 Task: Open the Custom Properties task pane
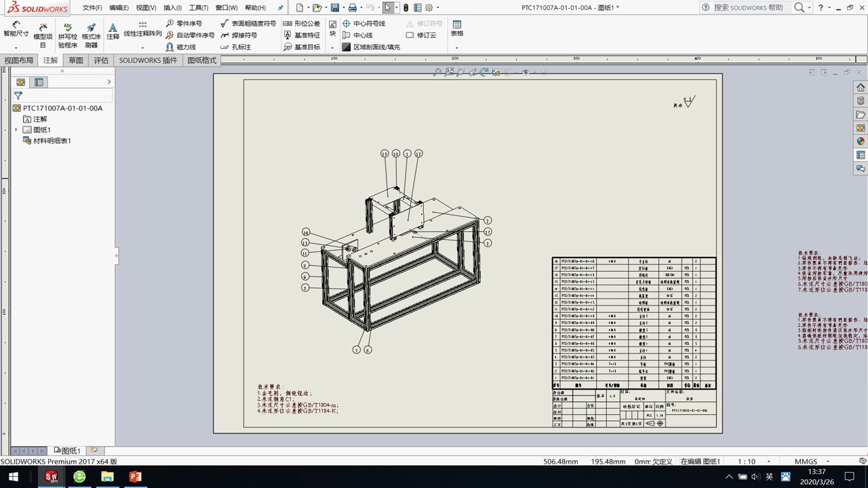861,155
